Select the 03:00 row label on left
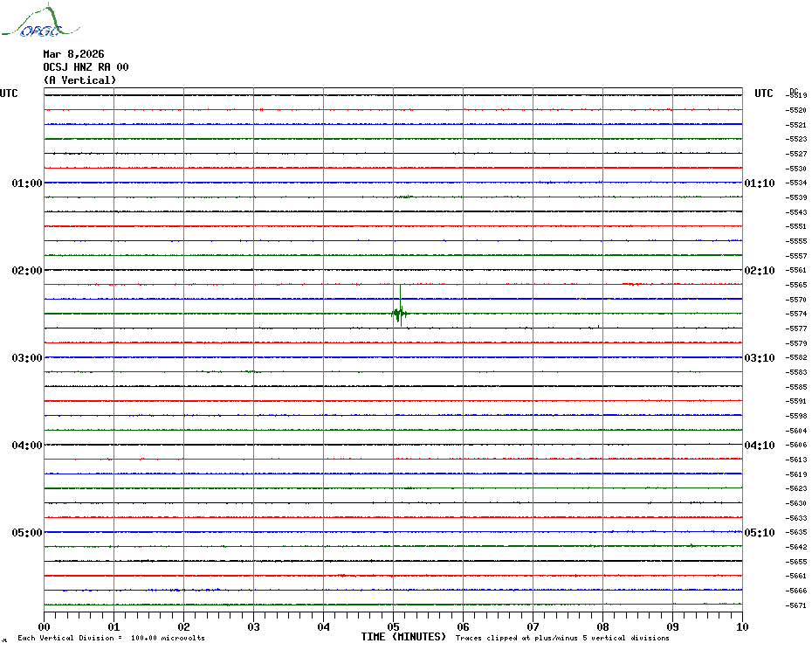812x650 pixels. click(x=27, y=358)
